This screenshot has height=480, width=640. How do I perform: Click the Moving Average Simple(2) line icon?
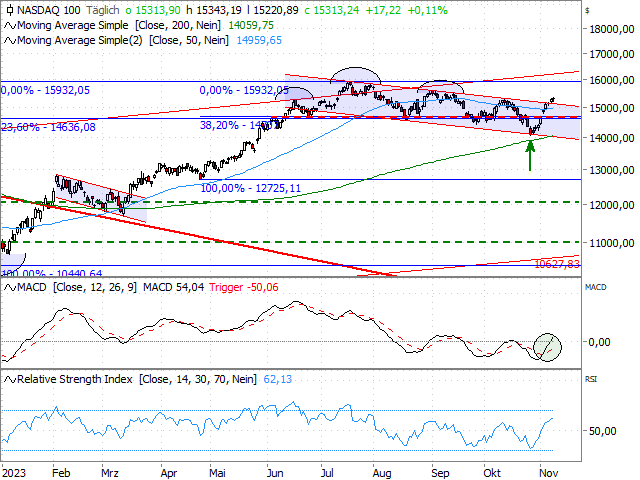[10, 41]
